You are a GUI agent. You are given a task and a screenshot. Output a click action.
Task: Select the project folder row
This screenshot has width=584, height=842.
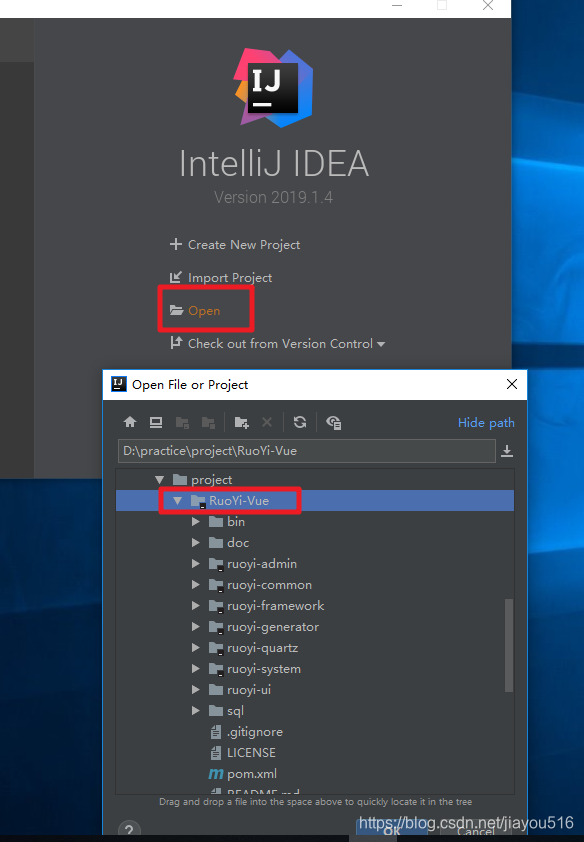click(x=315, y=480)
